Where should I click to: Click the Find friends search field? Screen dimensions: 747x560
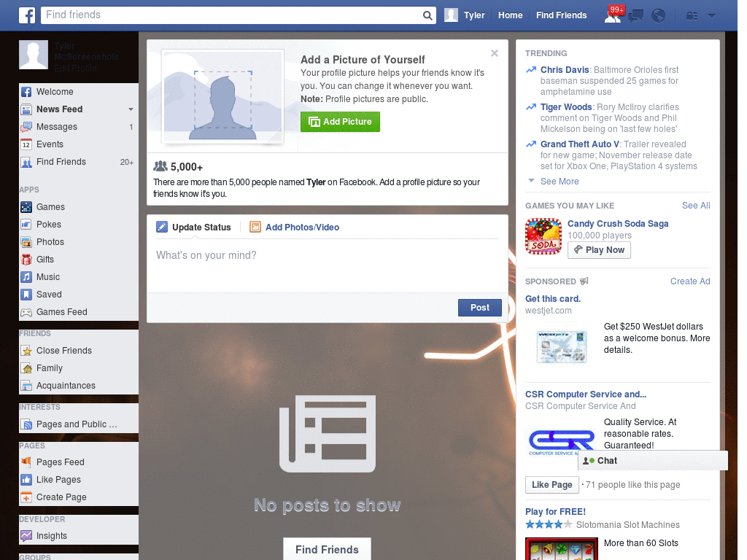[x=231, y=15]
